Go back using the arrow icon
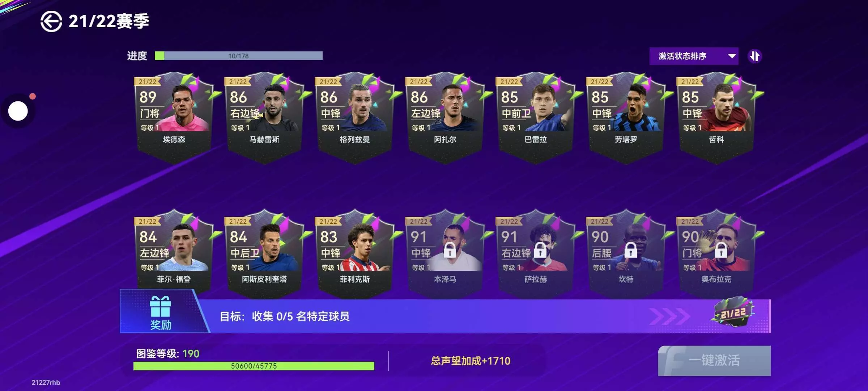 51,21
